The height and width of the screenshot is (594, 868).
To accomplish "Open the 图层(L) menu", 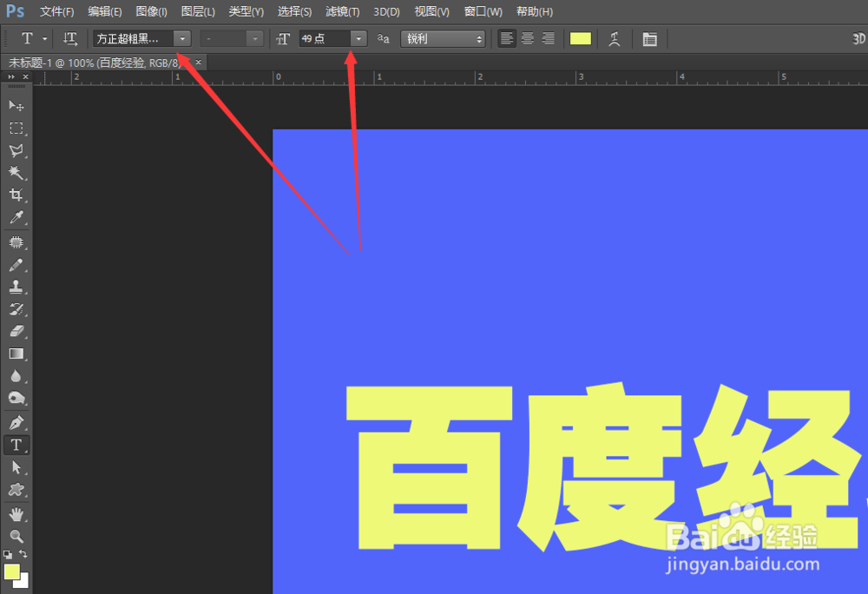I will 198,11.
